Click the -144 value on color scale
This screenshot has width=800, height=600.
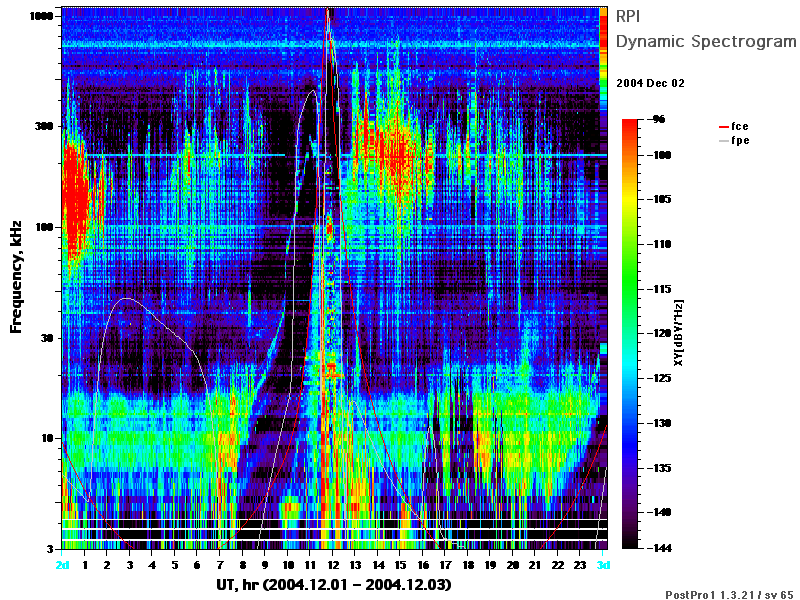[x=660, y=548]
